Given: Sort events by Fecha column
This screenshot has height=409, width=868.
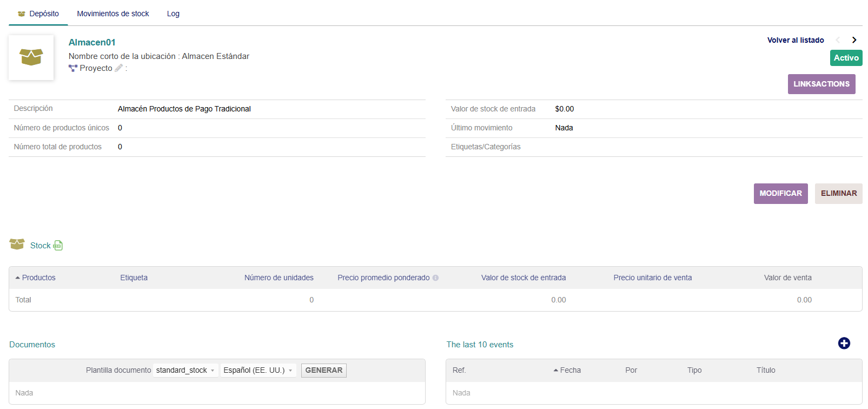Looking at the screenshot, I should tap(570, 371).
